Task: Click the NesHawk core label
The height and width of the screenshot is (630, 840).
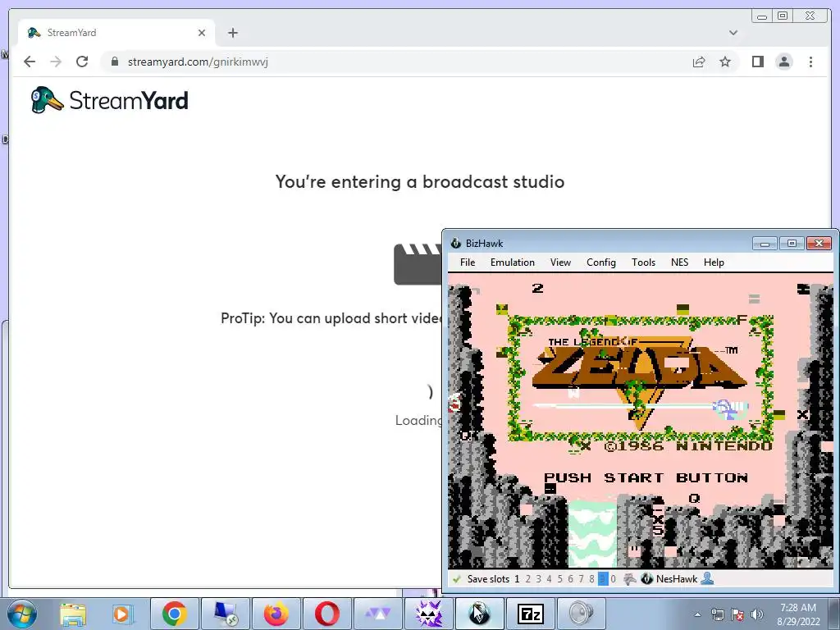Action: pos(677,579)
